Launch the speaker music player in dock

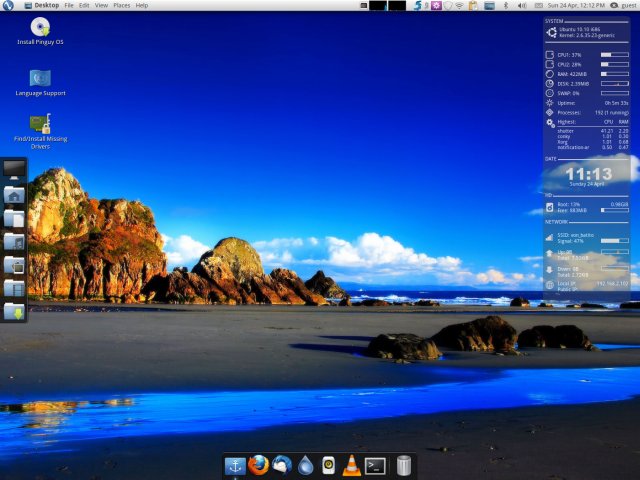pyautogui.click(x=329, y=466)
